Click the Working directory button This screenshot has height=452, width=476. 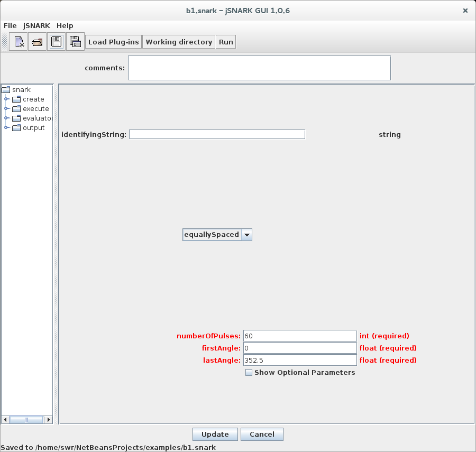point(179,42)
